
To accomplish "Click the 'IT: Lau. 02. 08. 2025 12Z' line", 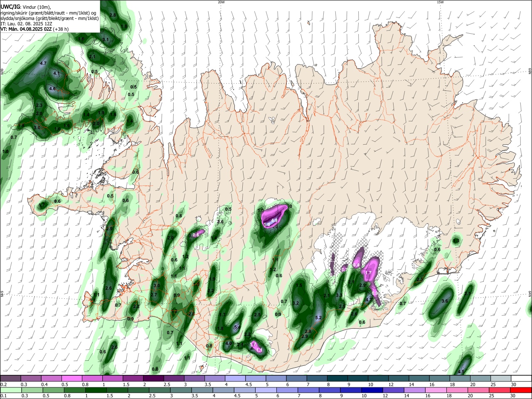I will pyautogui.click(x=27, y=24).
